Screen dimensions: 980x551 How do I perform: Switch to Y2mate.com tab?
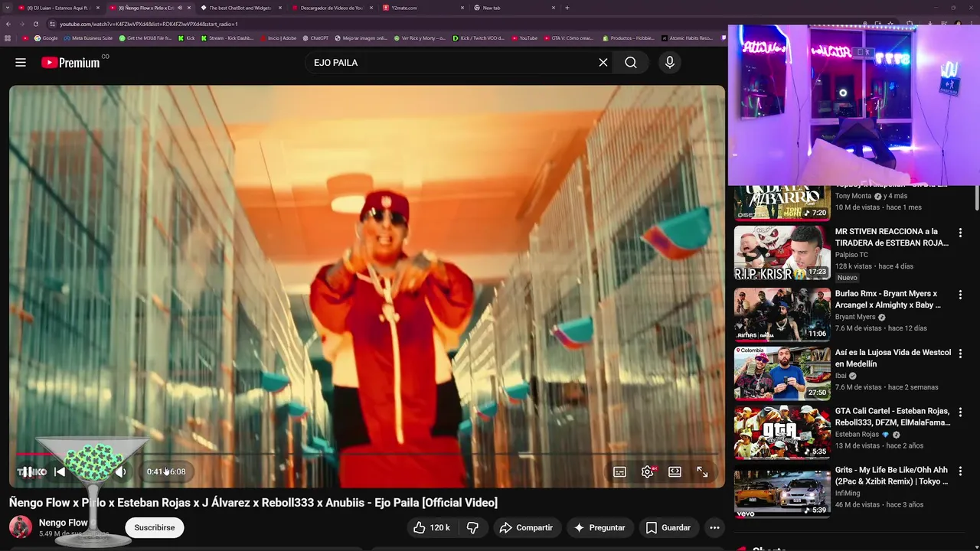coord(423,8)
